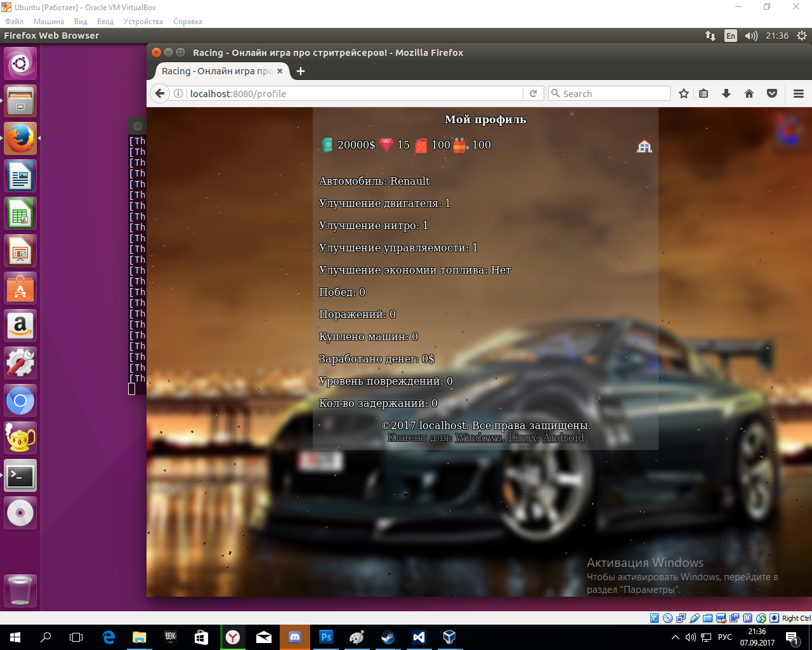Screen dimensions: 812x650
Task: Open the Firefox home page button
Action: coord(749,93)
